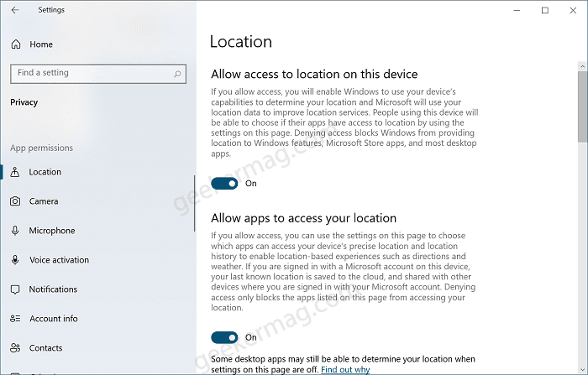Turn off location access for this device
The width and height of the screenshot is (588, 375).
coord(224,184)
